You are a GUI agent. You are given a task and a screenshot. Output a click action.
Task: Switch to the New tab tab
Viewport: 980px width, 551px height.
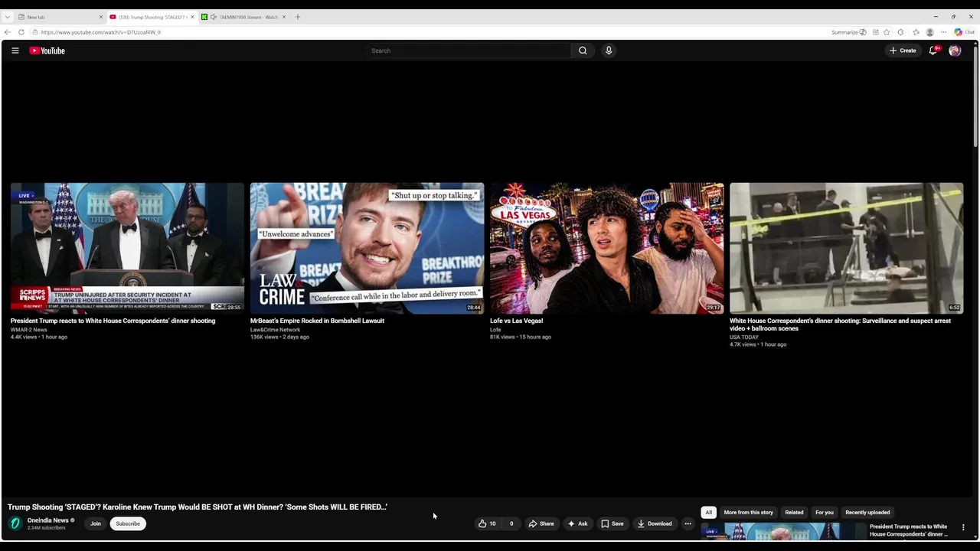[60, 17]
